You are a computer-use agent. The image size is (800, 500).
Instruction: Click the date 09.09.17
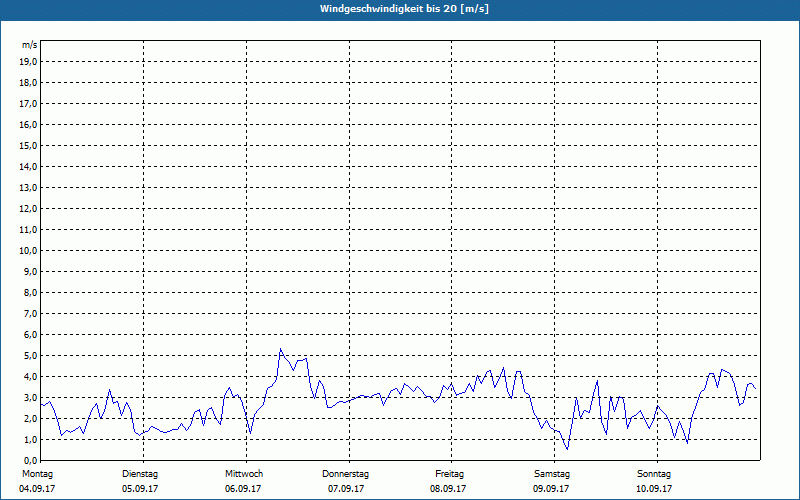coord(551,489)
